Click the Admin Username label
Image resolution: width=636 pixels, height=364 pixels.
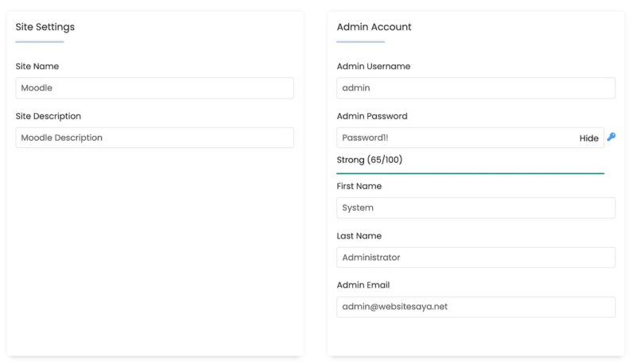pyautogui.click(x=373, y=67)
